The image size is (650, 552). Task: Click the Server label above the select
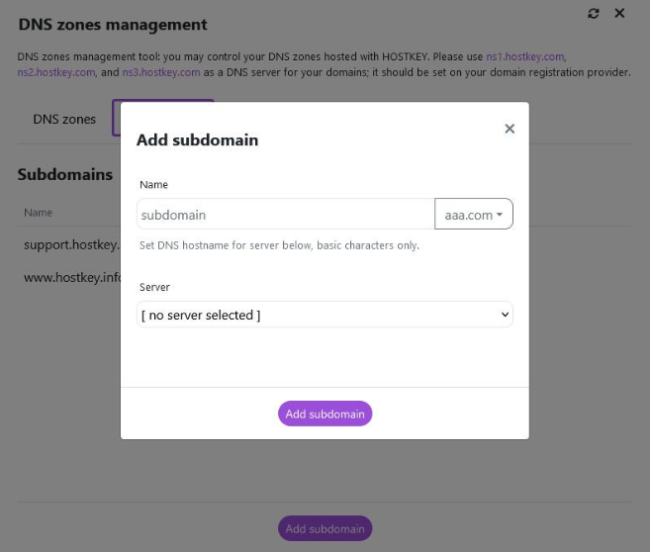[x=155, y=287]
